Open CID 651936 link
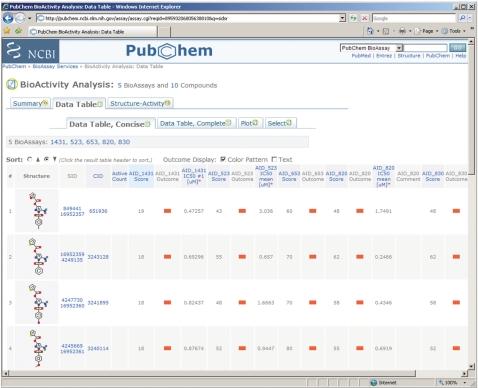 click(98, 211)
